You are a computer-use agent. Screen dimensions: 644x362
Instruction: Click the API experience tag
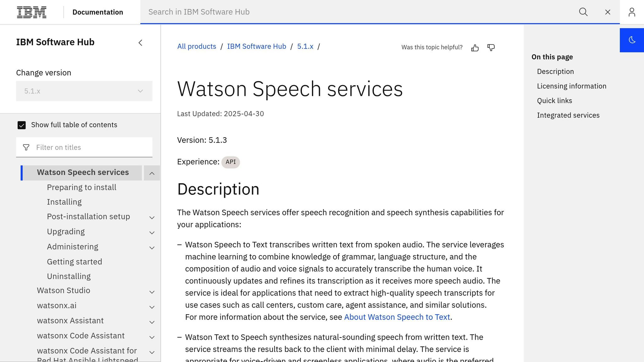[230, 162]
